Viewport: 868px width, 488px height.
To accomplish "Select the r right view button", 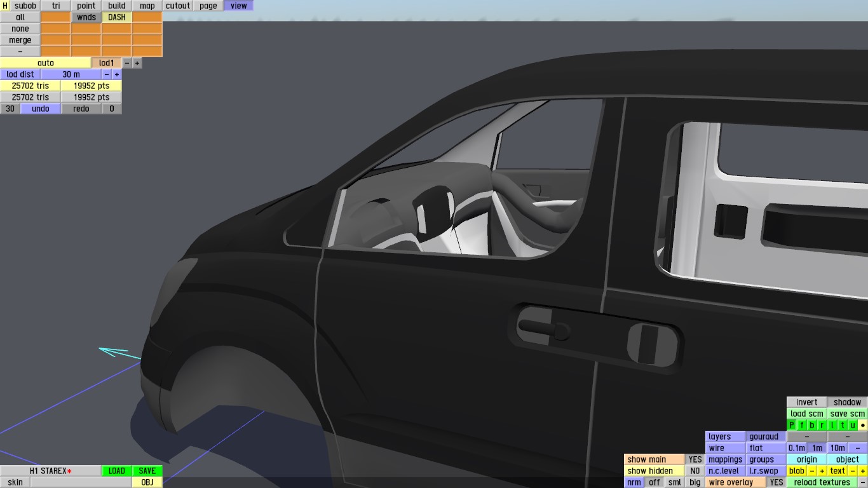I will pos(822,425).
